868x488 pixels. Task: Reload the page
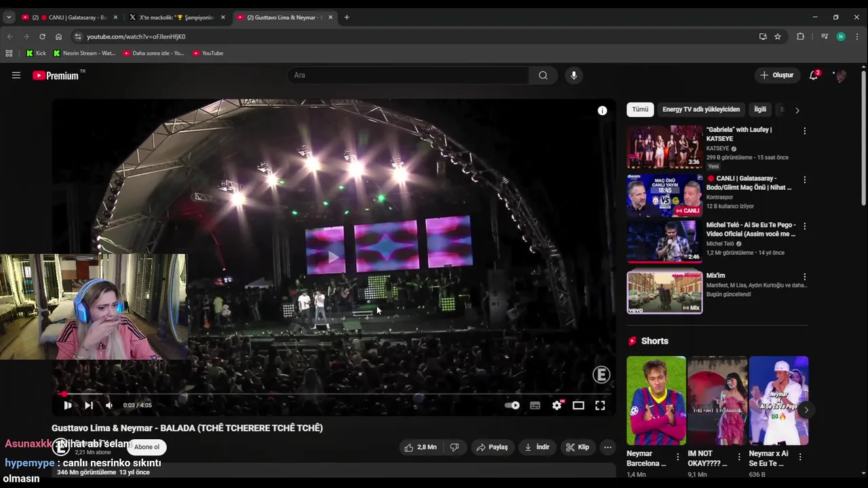[42, 37]
